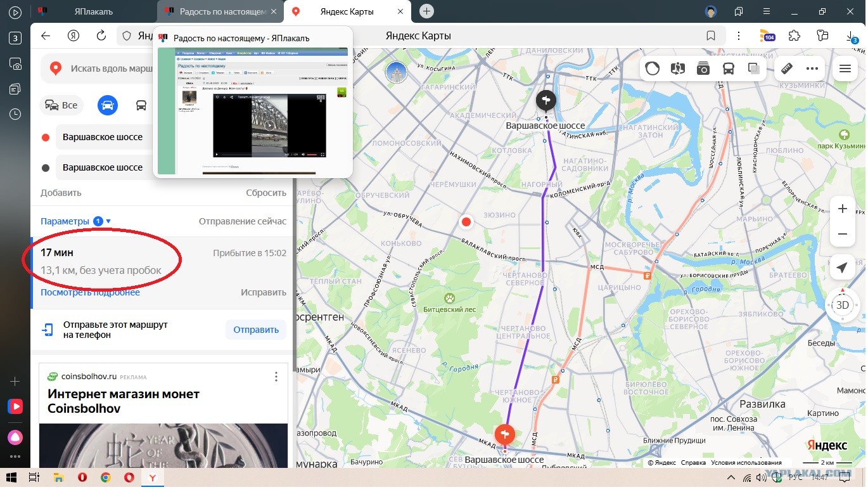The width and height of the screenshot is (868, 492).
Task: Click the Добавить waypoint link
Action: (61, 193)
